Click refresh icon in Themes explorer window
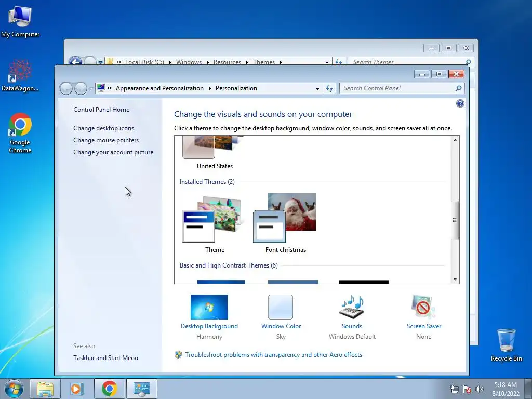The image size is (532, 399). coord(338,62)
